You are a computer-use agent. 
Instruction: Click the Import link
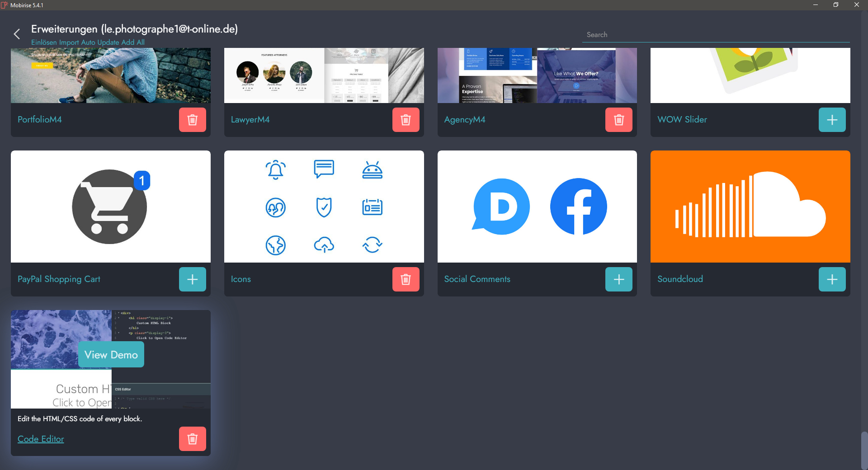point(69,42)
